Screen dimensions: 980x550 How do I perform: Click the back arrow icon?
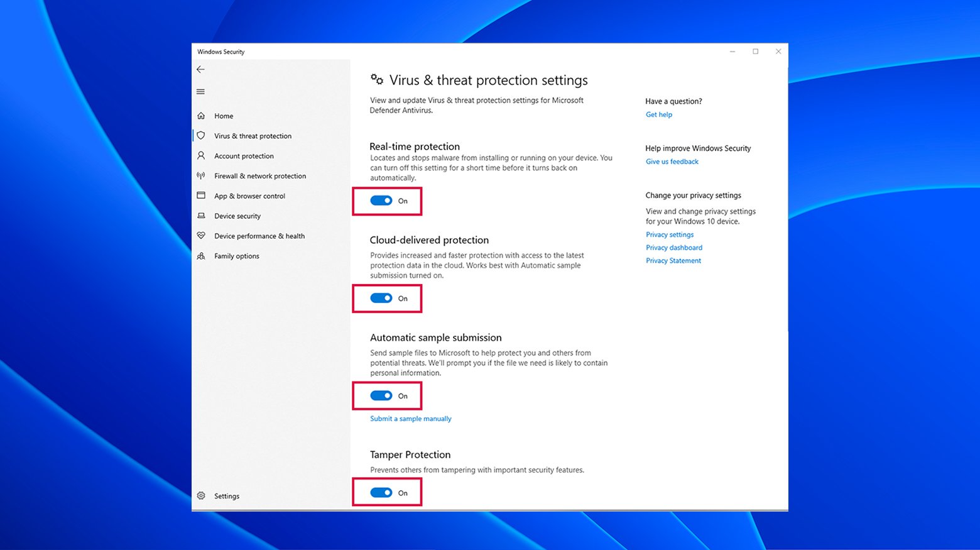click(x=201, y=69)
